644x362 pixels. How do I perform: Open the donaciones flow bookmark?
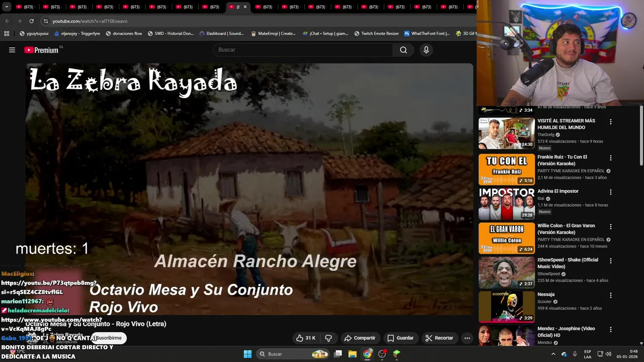click(x=124, y=34)
